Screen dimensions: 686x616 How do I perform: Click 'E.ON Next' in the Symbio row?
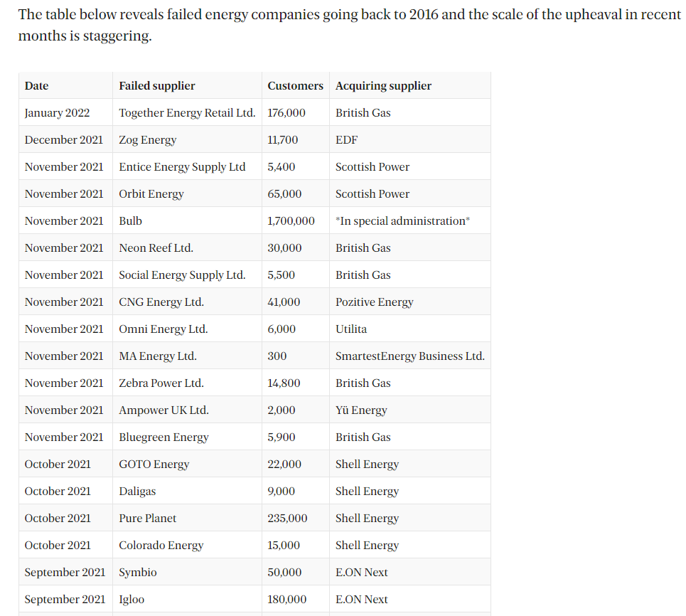click(361, 573)
